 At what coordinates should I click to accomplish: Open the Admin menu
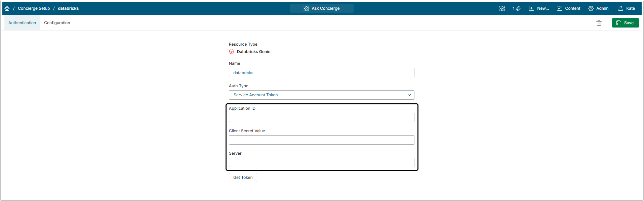tap(598, 8)
